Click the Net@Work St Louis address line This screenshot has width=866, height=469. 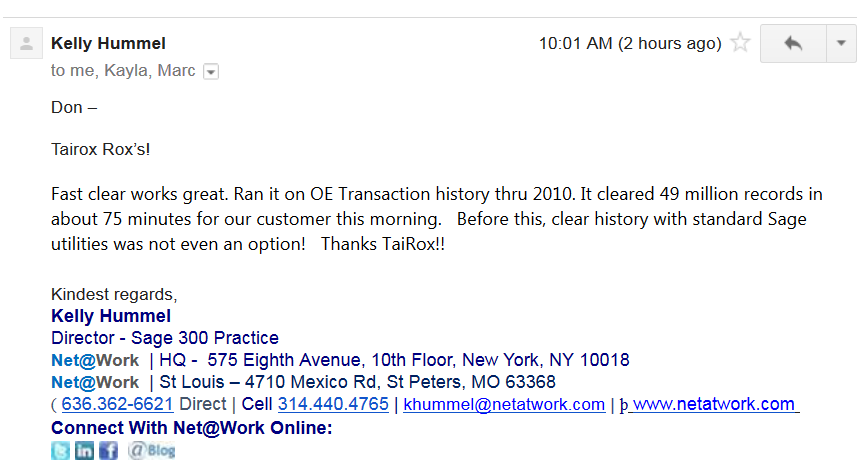pos(303,382)
